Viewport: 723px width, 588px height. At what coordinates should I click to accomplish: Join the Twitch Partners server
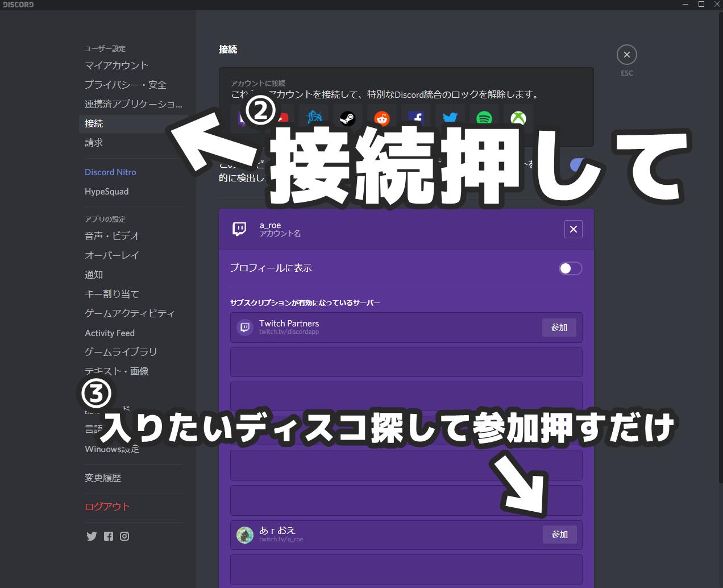tap(559, 328)
